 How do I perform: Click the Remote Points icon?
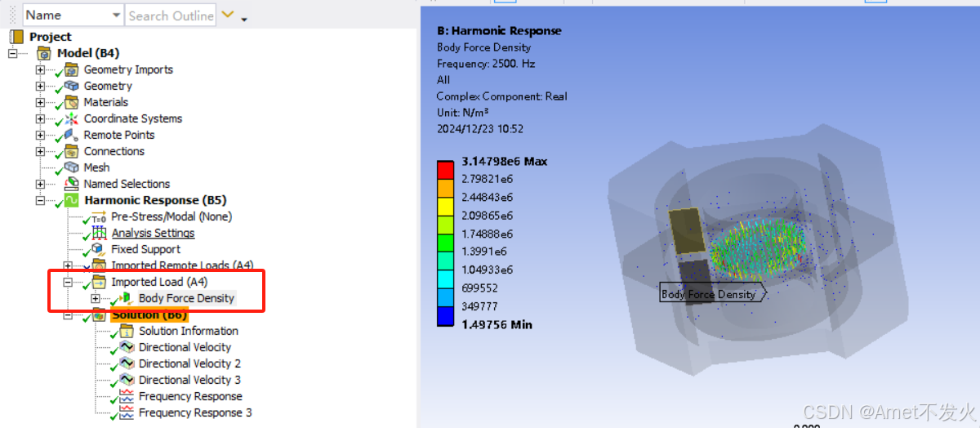(71, 135)
